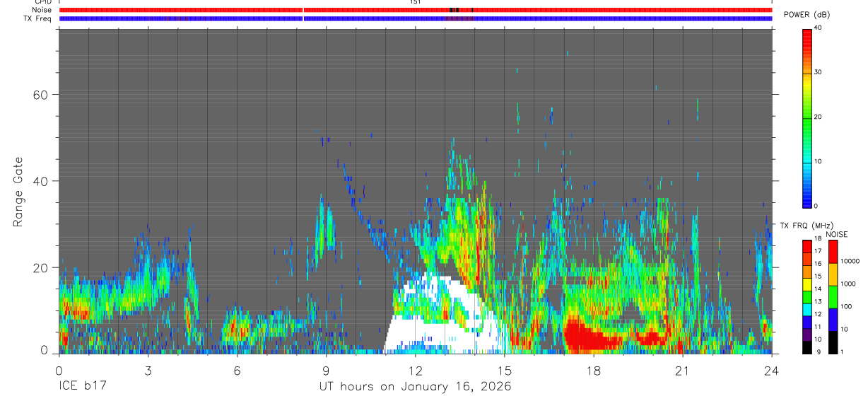This screenshot has height=401, width=868.
Task: Click the 6 tick label on the UT hours axis
Action: [237, 370]
